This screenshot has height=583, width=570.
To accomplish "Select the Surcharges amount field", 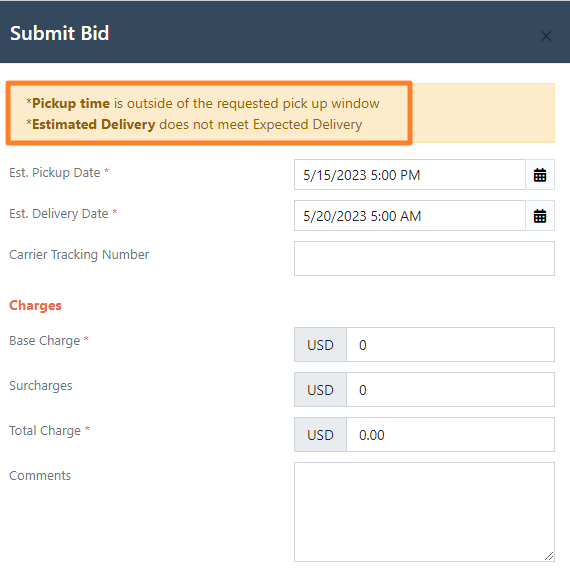I will point(450,390).
